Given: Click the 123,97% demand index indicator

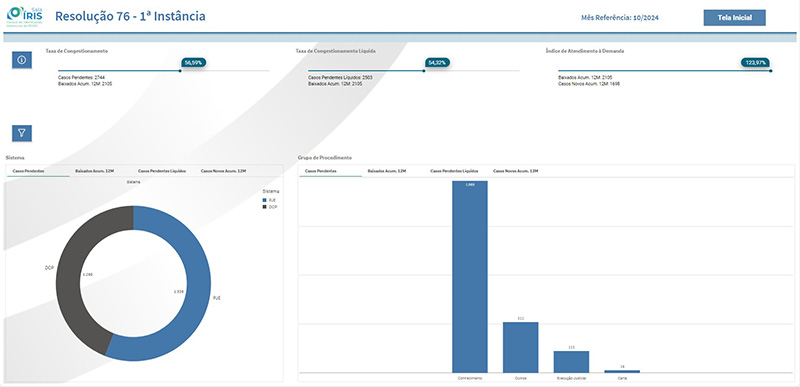Looking at the screenshot, I should 755,62.
